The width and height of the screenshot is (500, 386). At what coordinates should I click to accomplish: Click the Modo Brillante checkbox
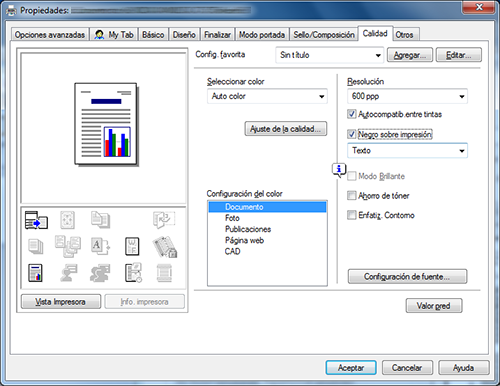(x=351, y=176)
